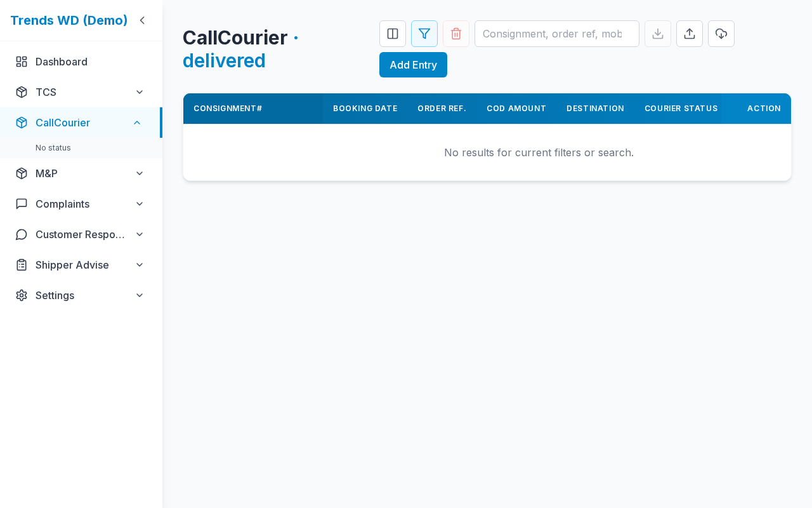
Task: Click the Settings gear icon
Action: 22,295
